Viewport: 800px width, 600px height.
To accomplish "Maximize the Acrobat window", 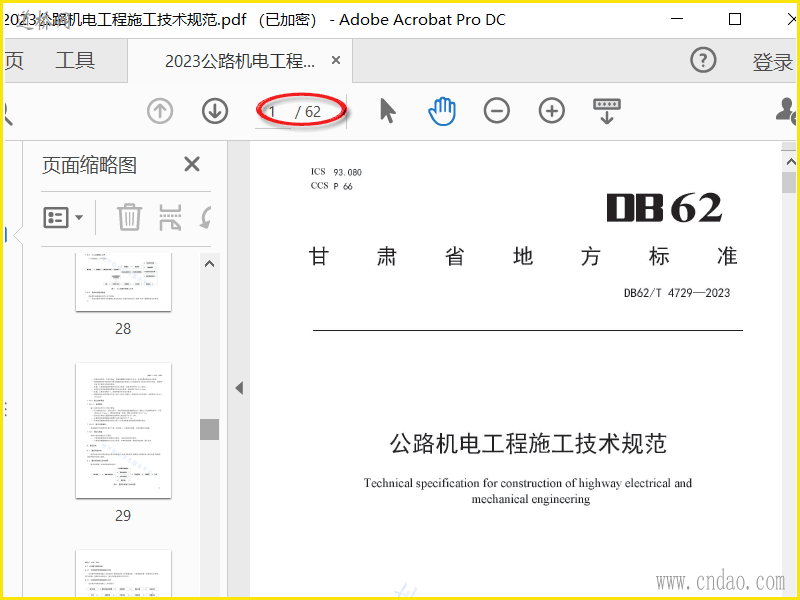I will [x=735, y=19].
